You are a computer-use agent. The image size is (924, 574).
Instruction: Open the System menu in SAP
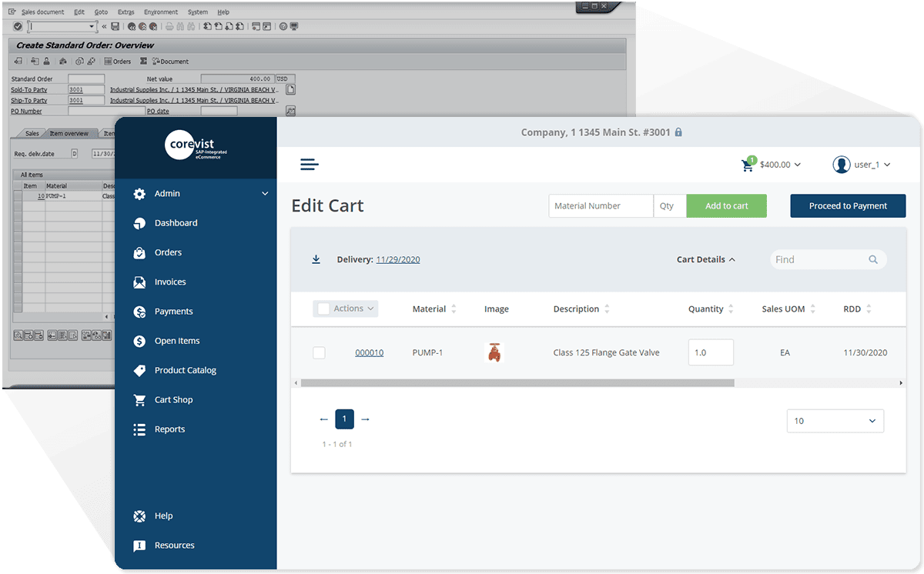point(198,12)
